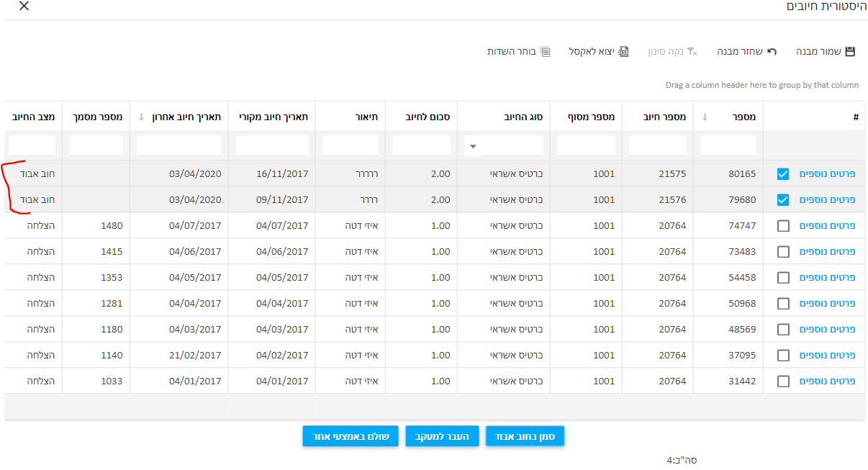The width and height of the screenshot is (868, 470).
Task: Click the שולם באמצעי אחר button
Action: point(351,436)
